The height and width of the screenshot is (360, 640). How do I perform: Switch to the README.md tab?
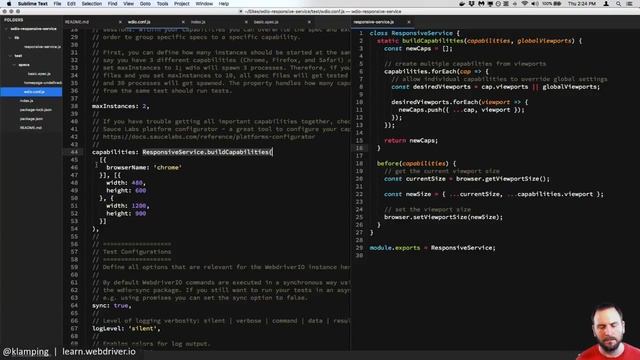click(77, 22)
